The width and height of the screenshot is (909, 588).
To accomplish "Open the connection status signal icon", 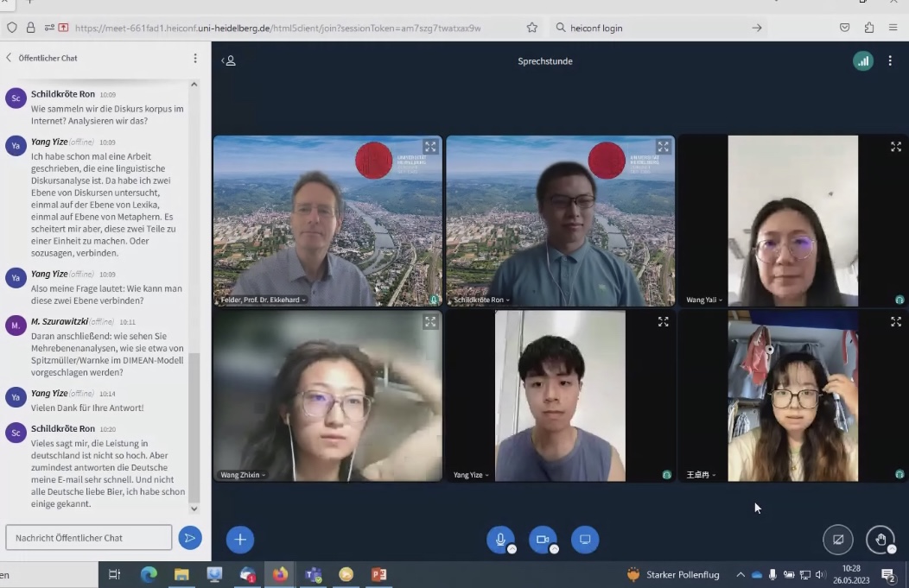I will click(862, 61).
